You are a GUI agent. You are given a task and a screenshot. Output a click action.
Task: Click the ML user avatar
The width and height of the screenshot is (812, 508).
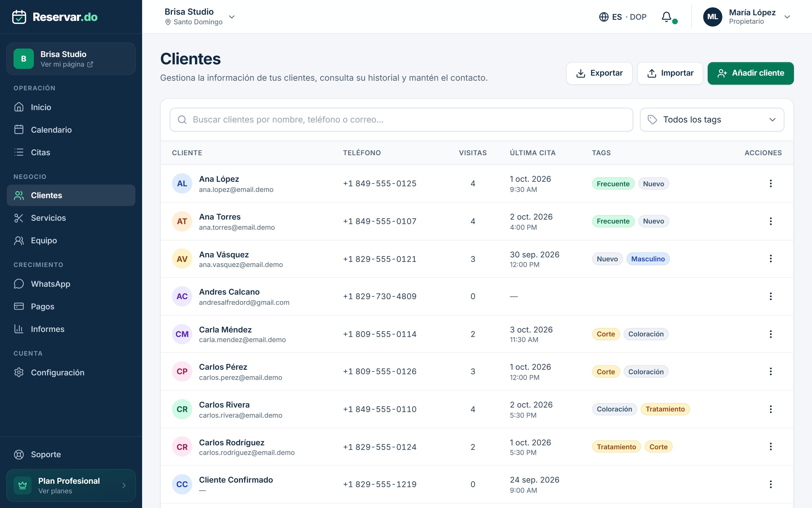point(712,17)
